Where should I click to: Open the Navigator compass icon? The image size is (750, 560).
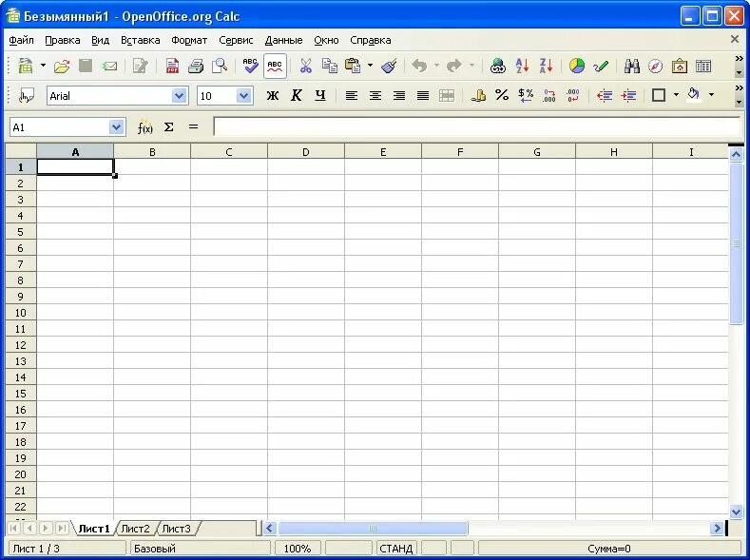click(x=655, y=66)
